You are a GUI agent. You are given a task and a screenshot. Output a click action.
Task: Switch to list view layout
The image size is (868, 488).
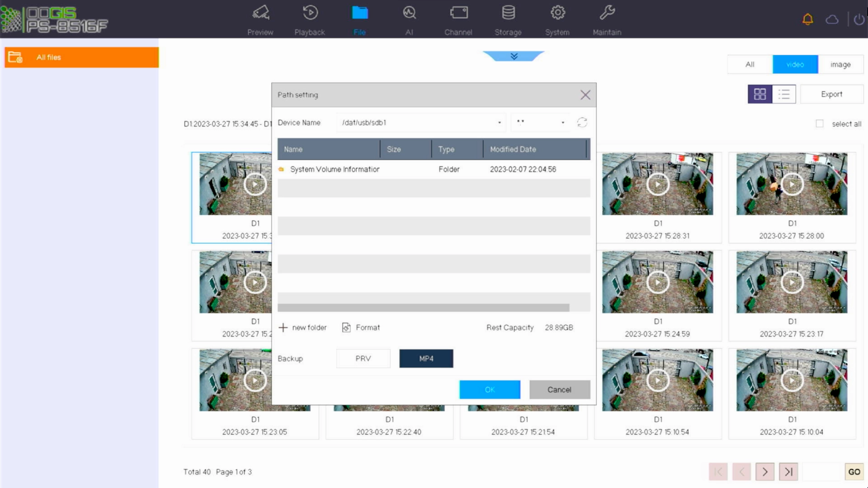coord(784,94)
